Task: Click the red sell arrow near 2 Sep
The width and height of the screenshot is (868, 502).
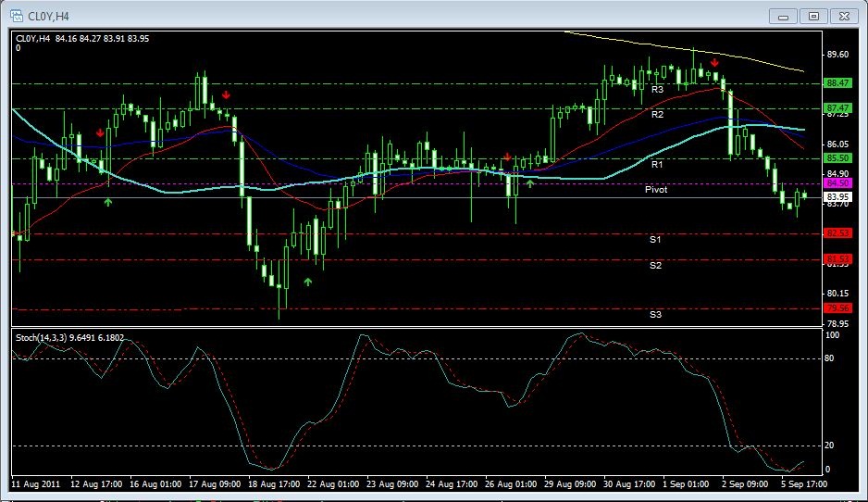Action: click(714, 63)
